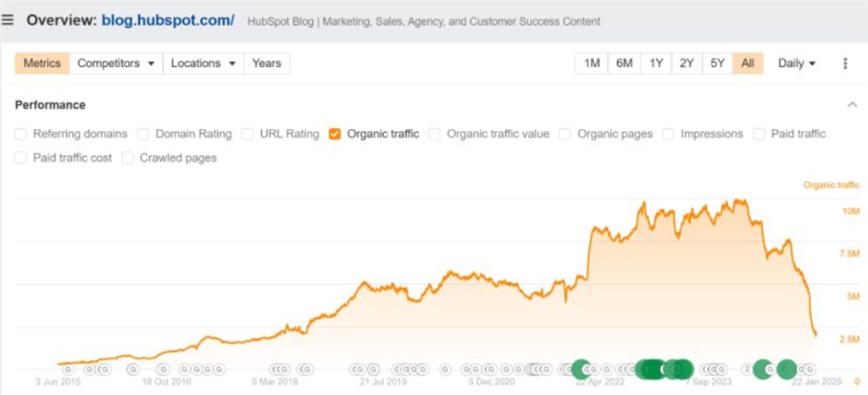Viewport: 868px width, 395px height.
Task: Enable the Paid traffic cost checkbox
Action: coord(21,158)
